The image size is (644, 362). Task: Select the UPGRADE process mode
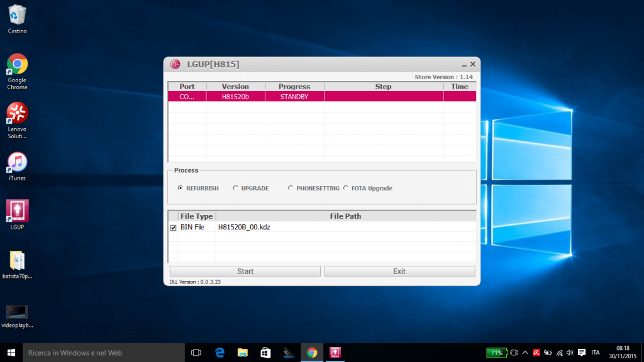[x=235, y=187]
